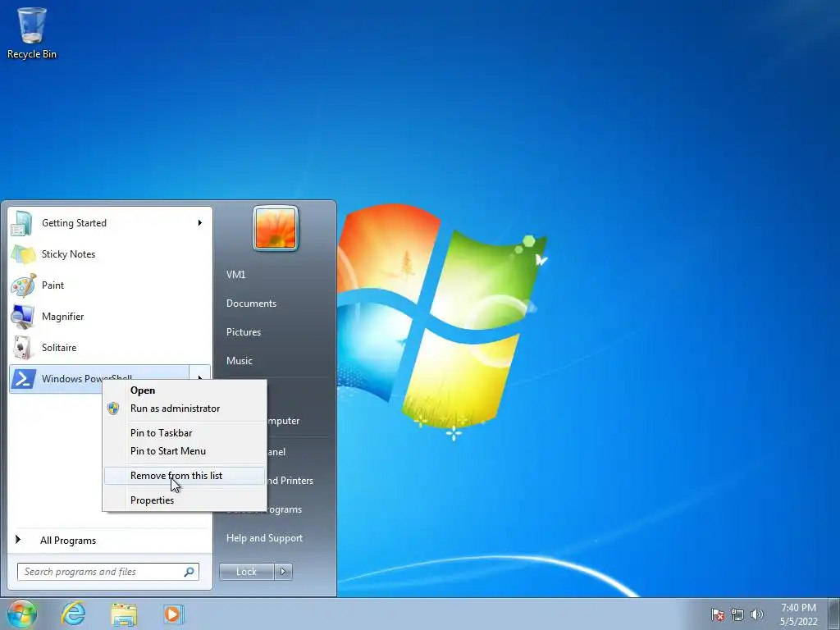This screenshot has height=630, width=840.
Task: Select Run as administrator
Action: 185,409
